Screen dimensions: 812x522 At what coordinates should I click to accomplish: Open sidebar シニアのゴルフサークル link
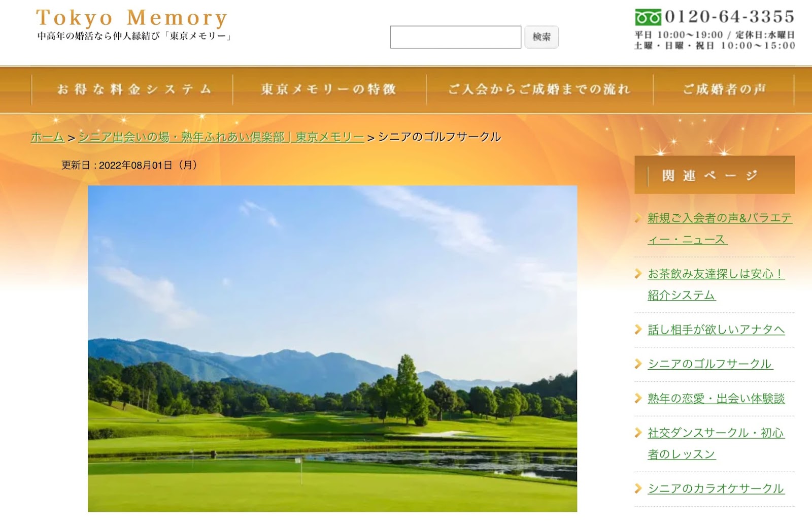(710, 364)
